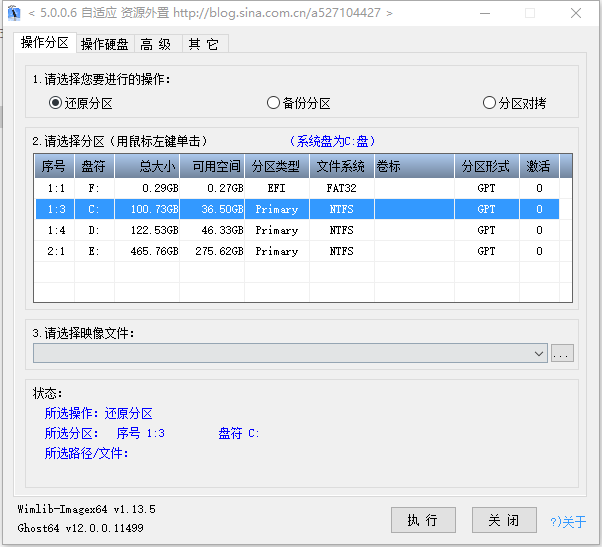Click the Wimlib-Imagex64 v1.13.5 version text
602x547 pixels.
(x=86, y=509)
